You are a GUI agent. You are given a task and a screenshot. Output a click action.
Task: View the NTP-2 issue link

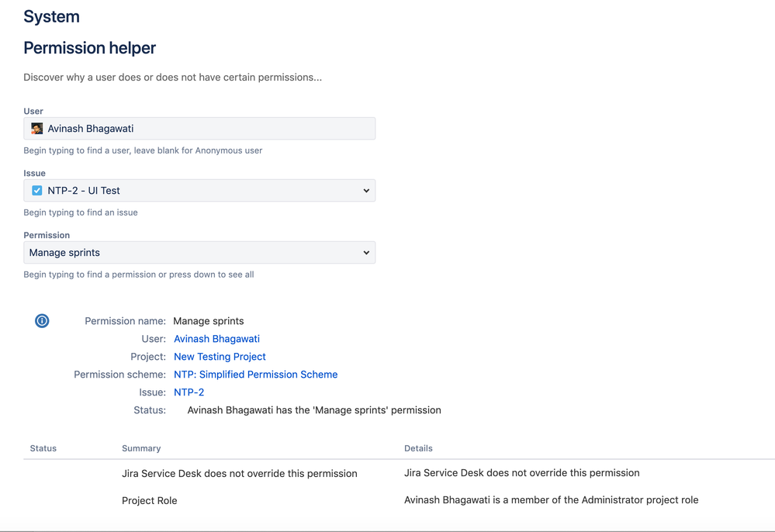pos(189,392)
